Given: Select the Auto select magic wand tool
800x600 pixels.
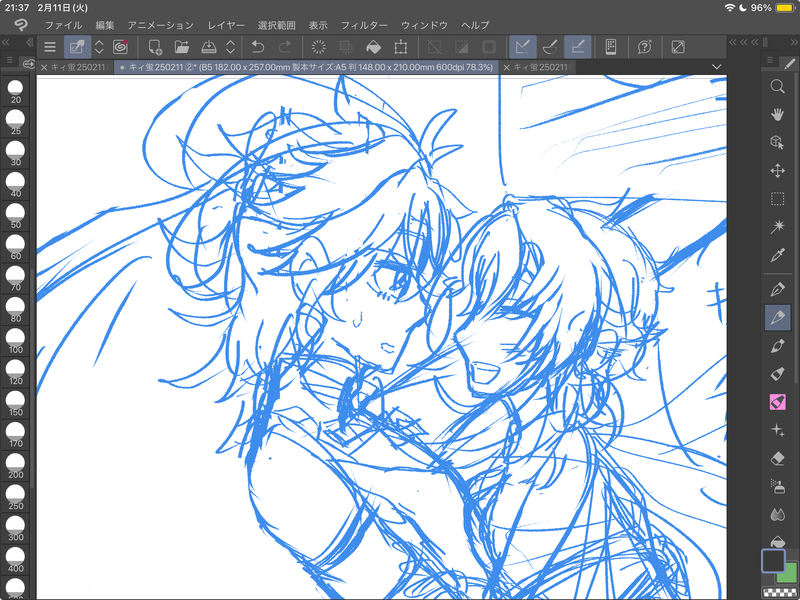Looking at the screenshot, I should point(777,227).
